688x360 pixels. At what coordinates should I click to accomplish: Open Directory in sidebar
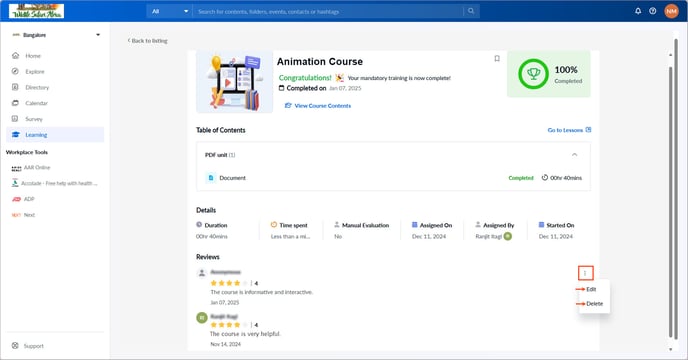(x=37, y=87)
